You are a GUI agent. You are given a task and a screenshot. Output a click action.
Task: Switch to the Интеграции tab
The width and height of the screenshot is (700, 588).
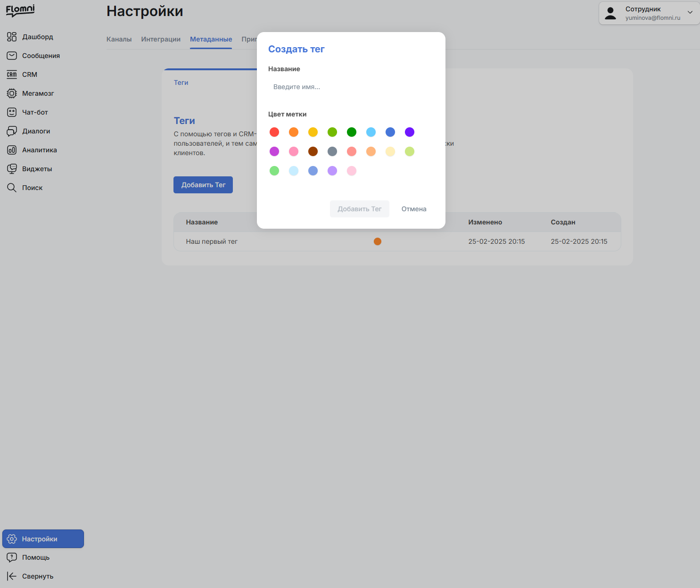[x=161, y=39]
